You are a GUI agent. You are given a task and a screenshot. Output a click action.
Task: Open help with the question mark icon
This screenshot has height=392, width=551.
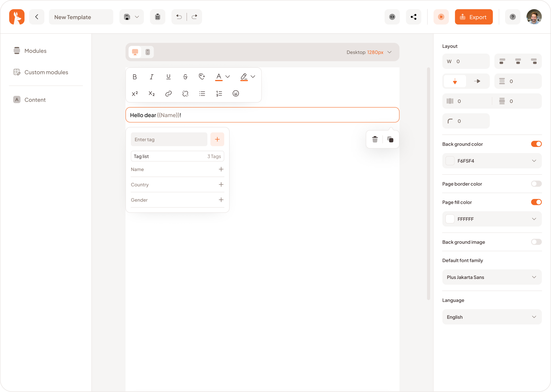[513, 17]
